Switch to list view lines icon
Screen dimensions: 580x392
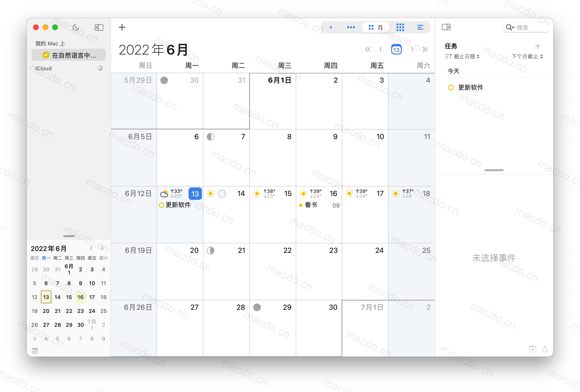click(x=420, y=27)
